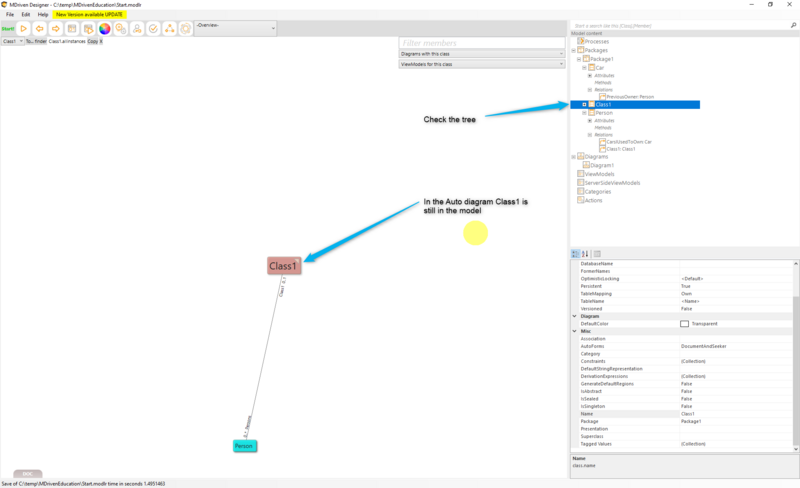The width and height of the screenshot is (800, 488).
Task: Expand the Class1 node in tree
Action: point(583,104)
